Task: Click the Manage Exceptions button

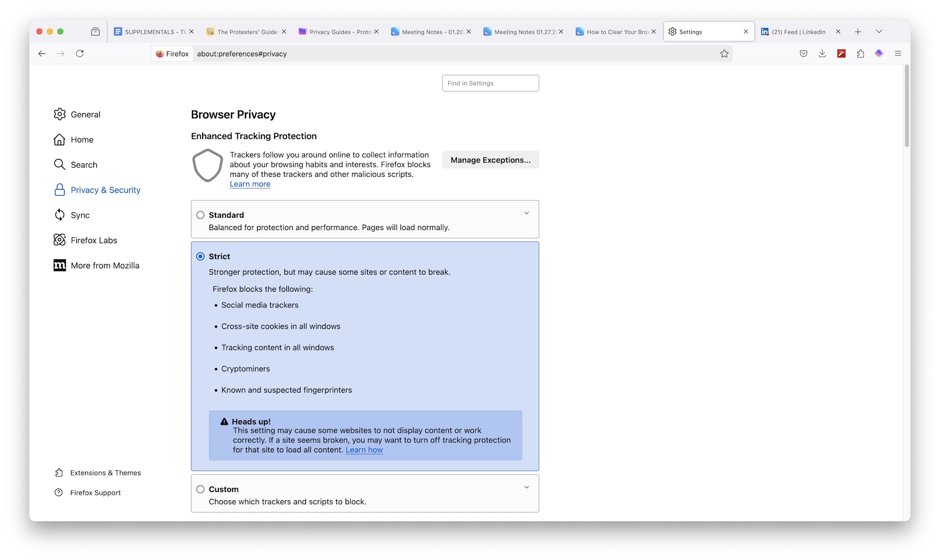Action: point(490,160)
